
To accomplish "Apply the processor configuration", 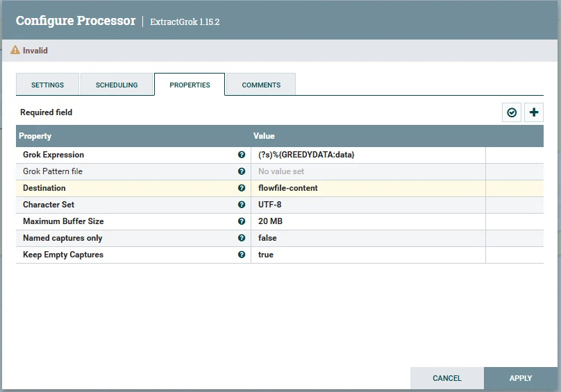I will click(521, 378).
